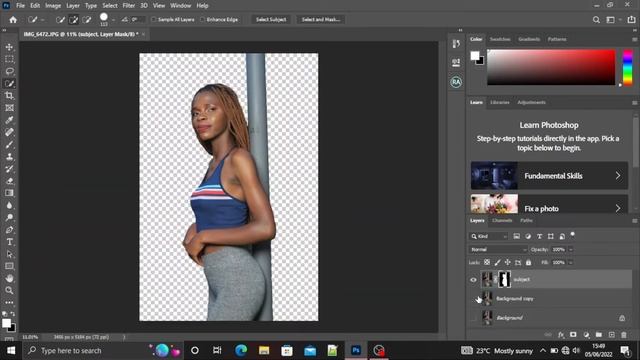Image resolution: width=640 pixels, height=360 pixels.
Task: Select the Brush tool
Action: coord(9,144)
